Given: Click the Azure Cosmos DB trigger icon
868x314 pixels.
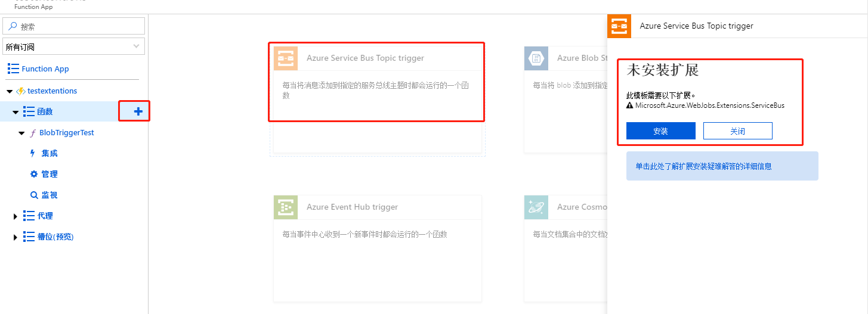Looking at the screenshot, I should tap(536, 207).
